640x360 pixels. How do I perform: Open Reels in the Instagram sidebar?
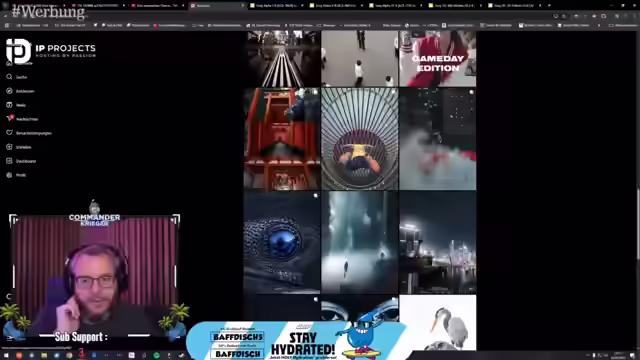[x=16, y=105]
